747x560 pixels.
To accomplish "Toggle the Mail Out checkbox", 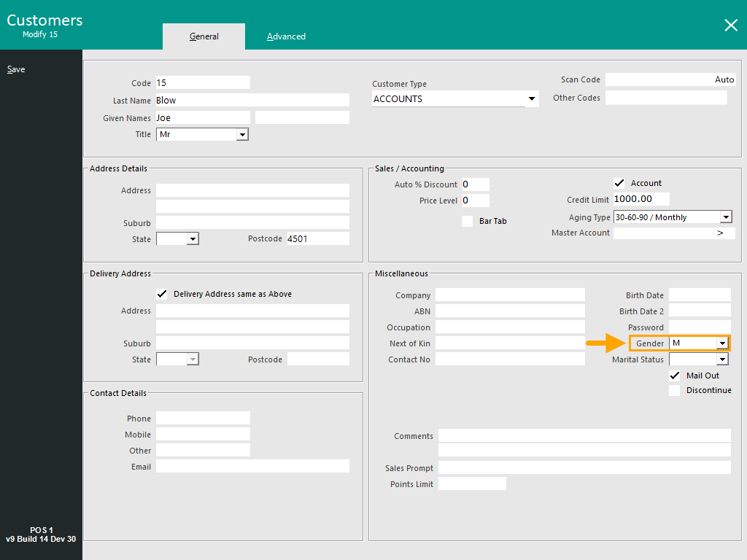I will [675, 376].
